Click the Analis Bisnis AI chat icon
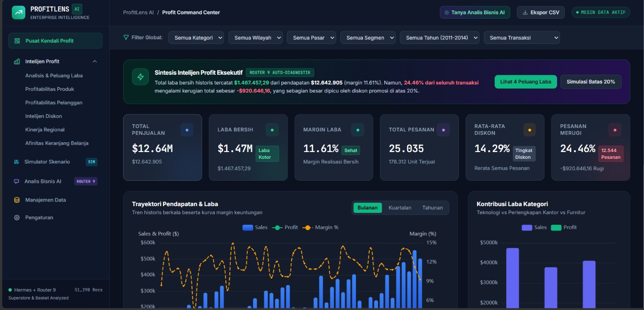 point(16,182)
